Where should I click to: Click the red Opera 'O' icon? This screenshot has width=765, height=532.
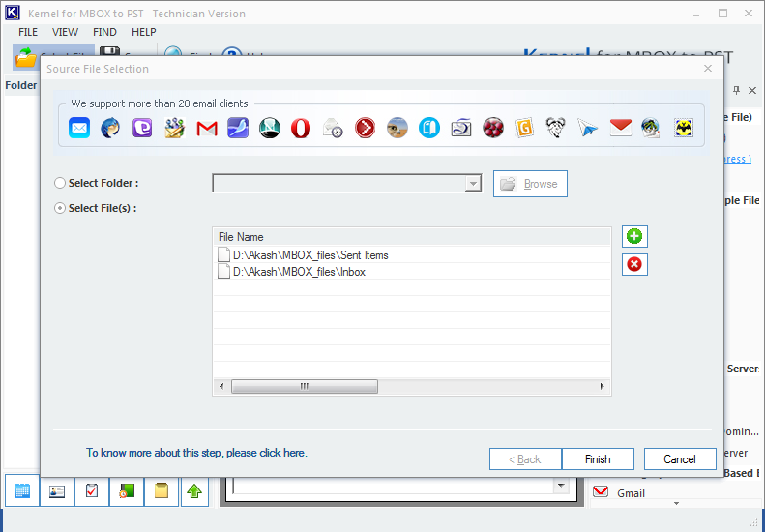301,128
